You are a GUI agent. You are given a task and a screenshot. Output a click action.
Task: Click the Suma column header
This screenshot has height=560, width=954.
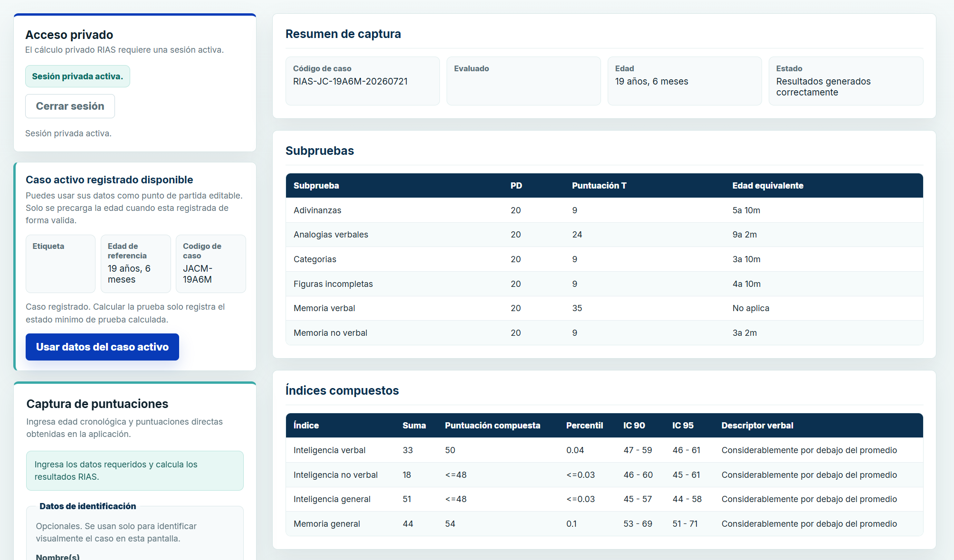pos(414,426)
